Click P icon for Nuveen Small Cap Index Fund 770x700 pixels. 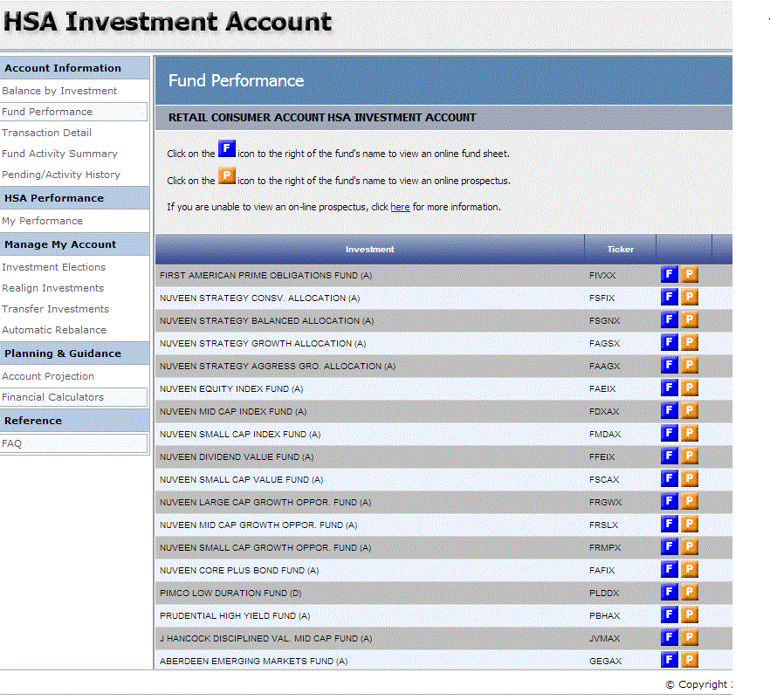coord(690,433)
